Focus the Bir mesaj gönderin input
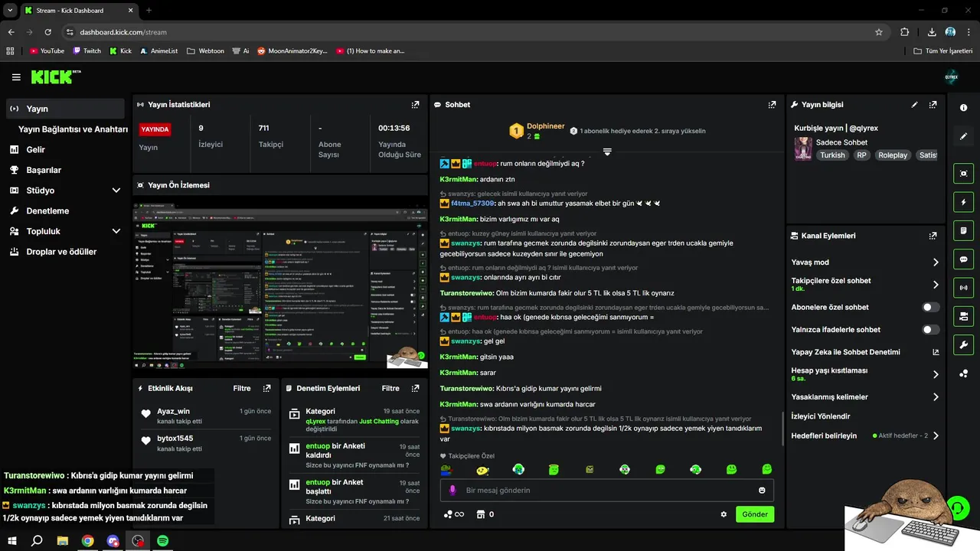The image size is (980, 551). point(607,491)
